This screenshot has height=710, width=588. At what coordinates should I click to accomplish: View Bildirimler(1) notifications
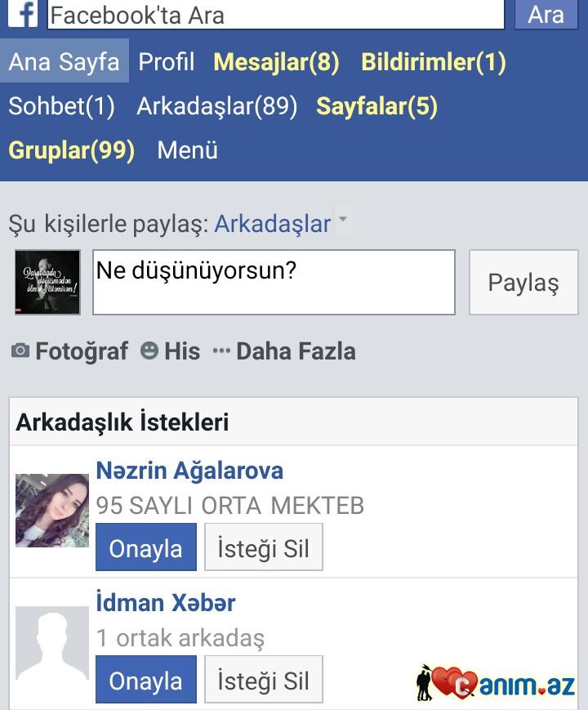tap(433, 62)
